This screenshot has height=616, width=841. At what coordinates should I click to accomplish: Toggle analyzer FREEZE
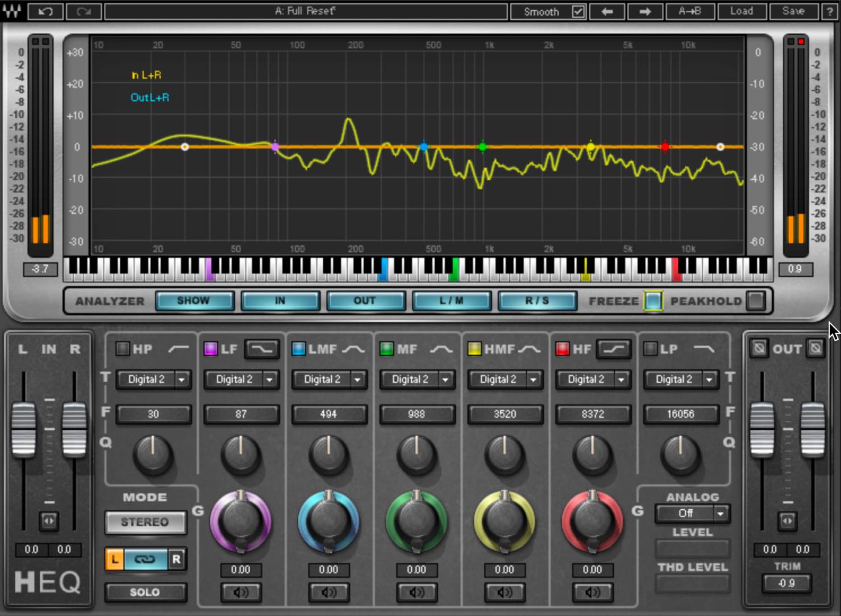click(x=653, y=301)
